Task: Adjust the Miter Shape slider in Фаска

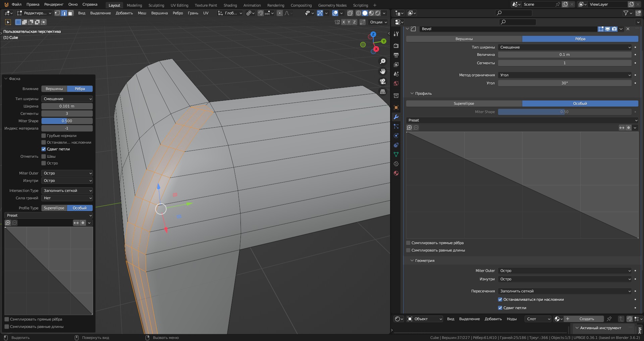Action: pos(67,121)
